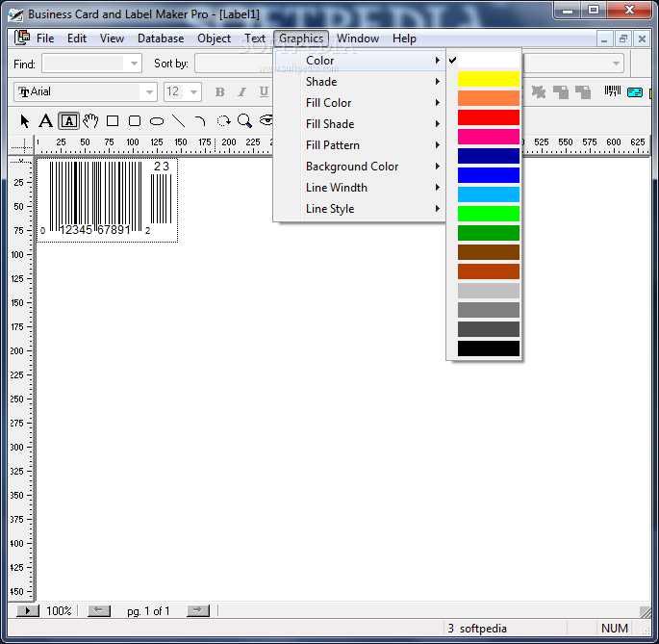The width and height of the screenshot is (659, 644).
Task: Select the barcode object on the label
Action: [107, 200]
